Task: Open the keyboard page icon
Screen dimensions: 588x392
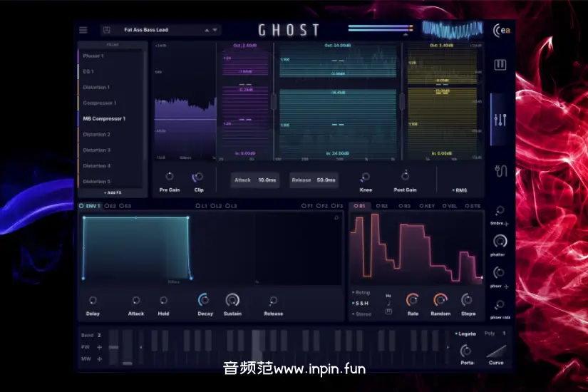Action: (x=500, y=65)
